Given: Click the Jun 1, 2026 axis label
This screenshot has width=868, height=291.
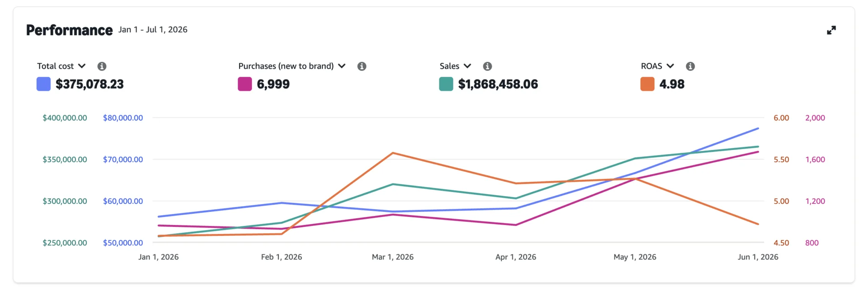Looking at the screenshot, I should click(758, 257).
